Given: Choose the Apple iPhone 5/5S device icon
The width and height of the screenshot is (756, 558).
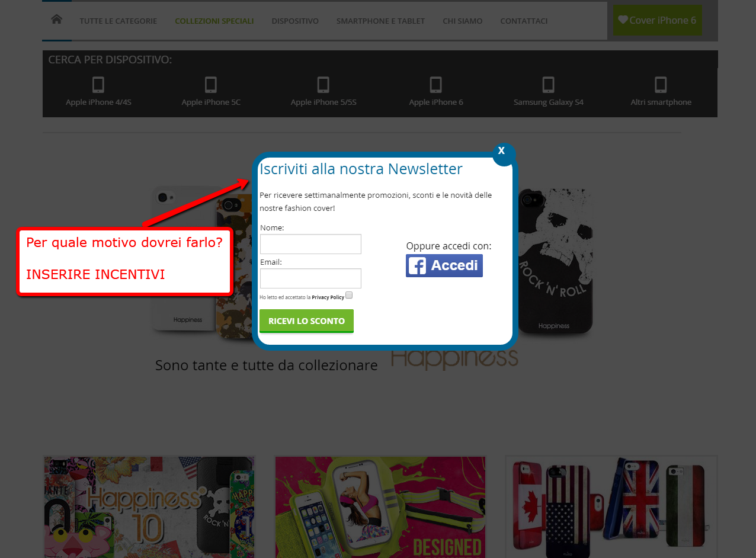Looking at the screenshot, I should coord(323,85).
